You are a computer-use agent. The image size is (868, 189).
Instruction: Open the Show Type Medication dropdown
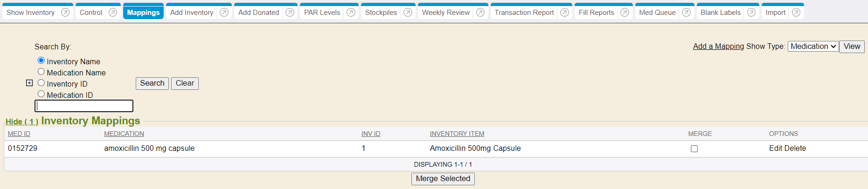click(x=813, y=47)
